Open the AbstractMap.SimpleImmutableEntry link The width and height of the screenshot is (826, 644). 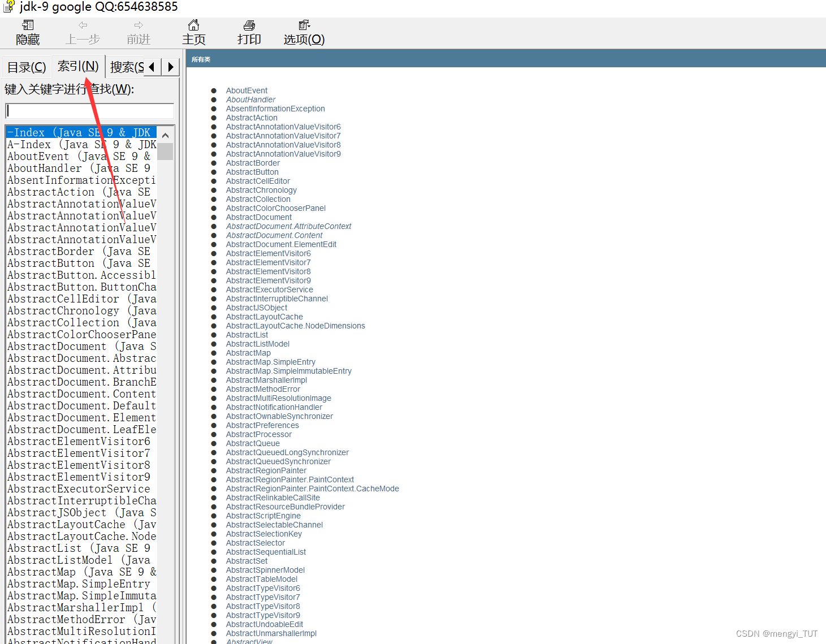(289, 371)
